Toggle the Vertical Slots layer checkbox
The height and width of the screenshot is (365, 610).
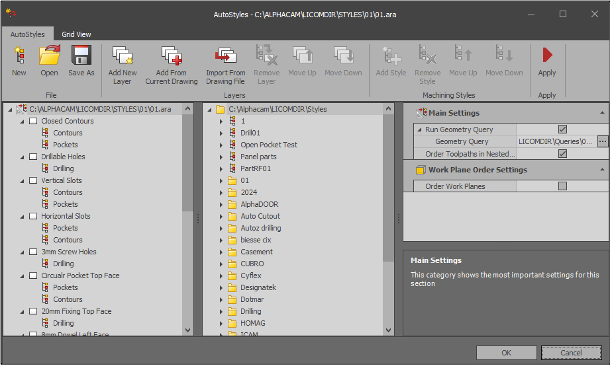click(x=33, y=181)
